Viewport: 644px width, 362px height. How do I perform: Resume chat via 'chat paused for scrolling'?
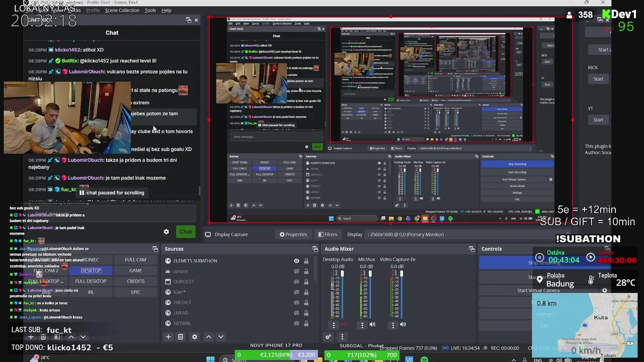point(112,193)
